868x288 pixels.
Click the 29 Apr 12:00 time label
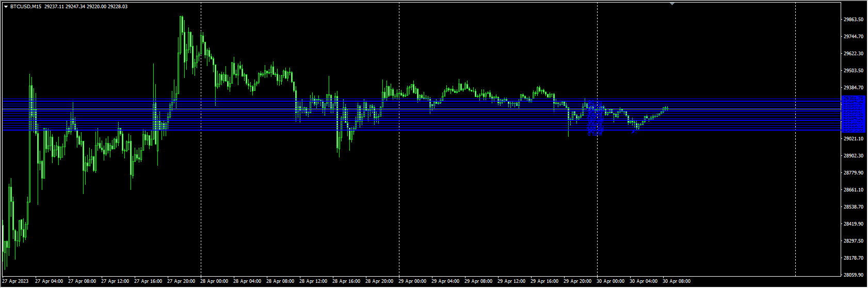[x=511, y=281]
